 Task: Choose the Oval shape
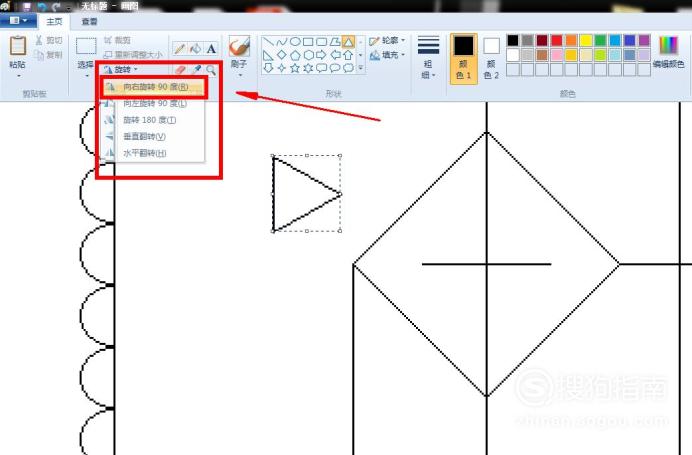click(x=295, y=42)
